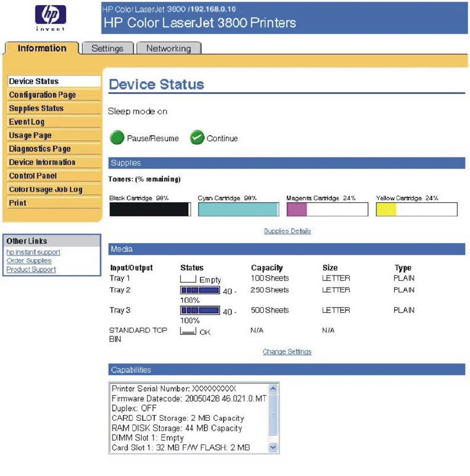Switch to the Settings tab
This screenshot has height=476, width=470.
click(x=107, y=48)
